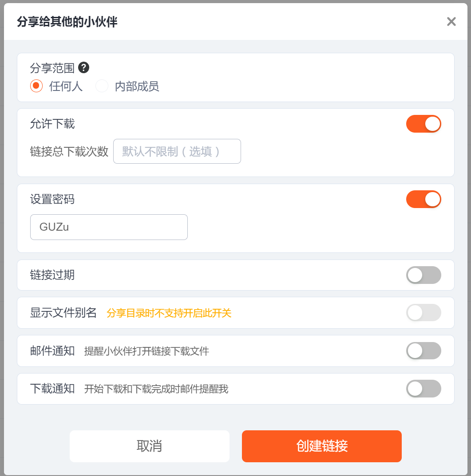Disable the 设置密码 switch

click(x=424, y=199)
